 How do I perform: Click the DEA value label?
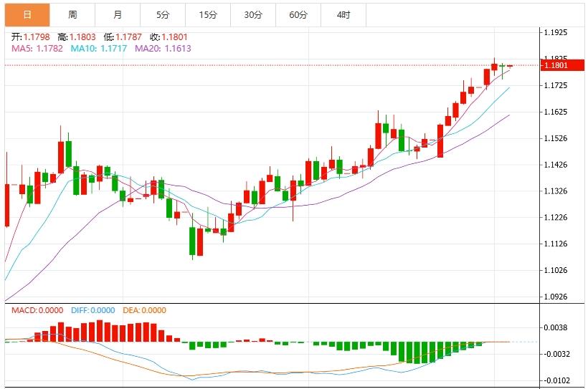144,310
